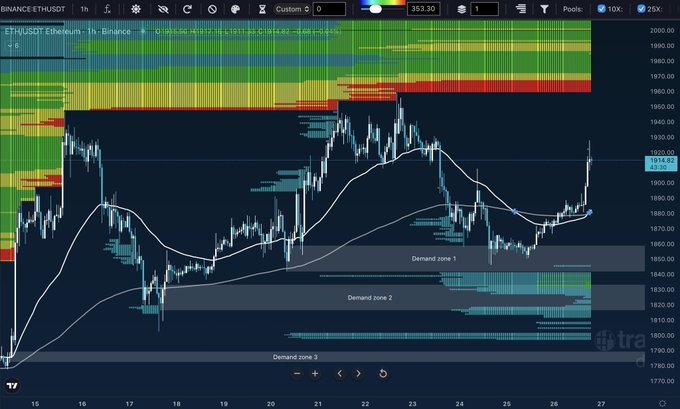The height and width of the screenshot is (409, 680).
Task: Open the settings gear icon
Action: tap(136, 9)
